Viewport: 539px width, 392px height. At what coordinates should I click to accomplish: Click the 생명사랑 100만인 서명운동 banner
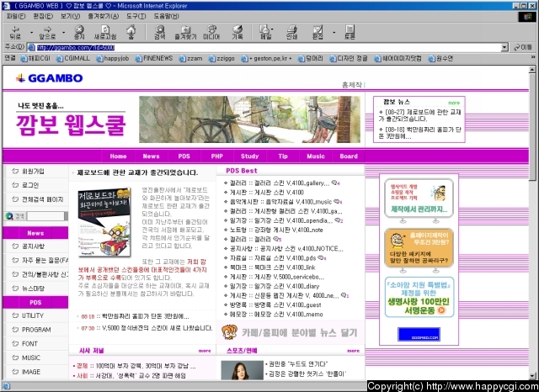click(419, 297)
